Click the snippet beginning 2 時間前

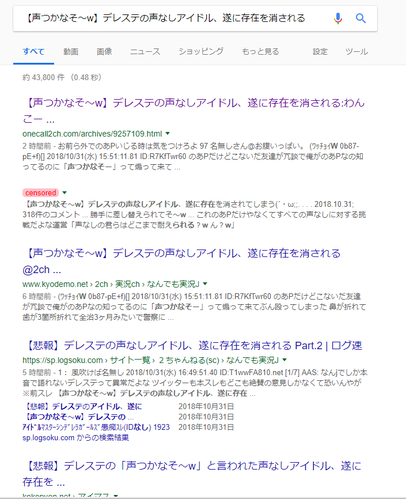click(x=193, y=157)
